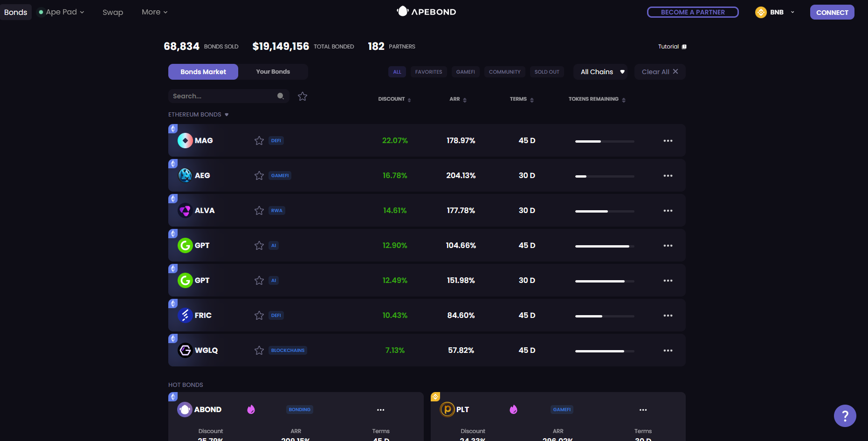Expand the More menu
This screenshot has width=868, height=441.
pyautogui.click(x=155, y=12)
